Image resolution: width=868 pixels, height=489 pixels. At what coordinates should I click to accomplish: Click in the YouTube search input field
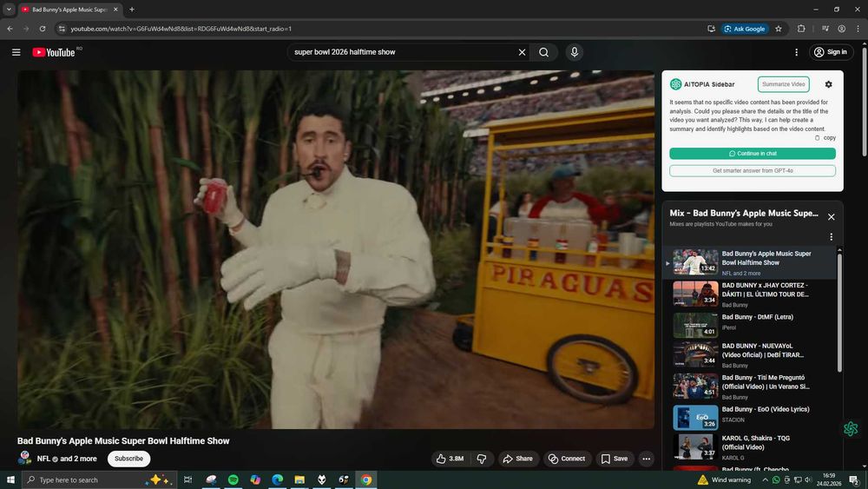[404, 52]
